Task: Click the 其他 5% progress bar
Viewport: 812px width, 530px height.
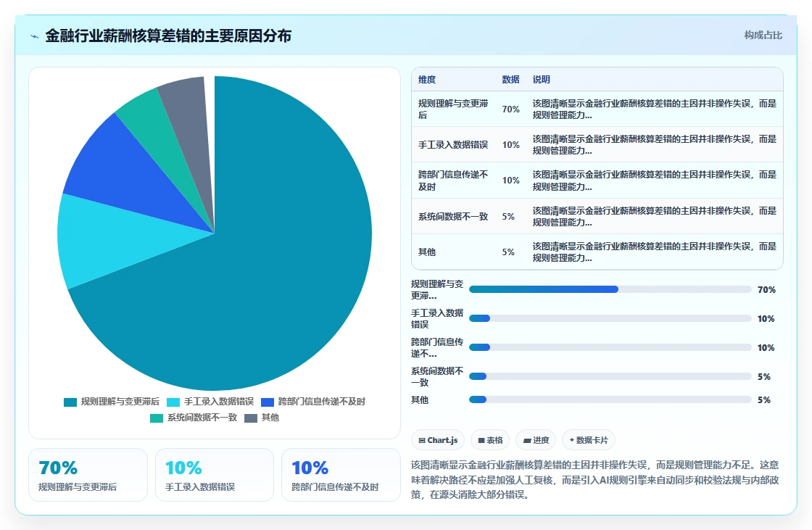Action: [610, 399]
